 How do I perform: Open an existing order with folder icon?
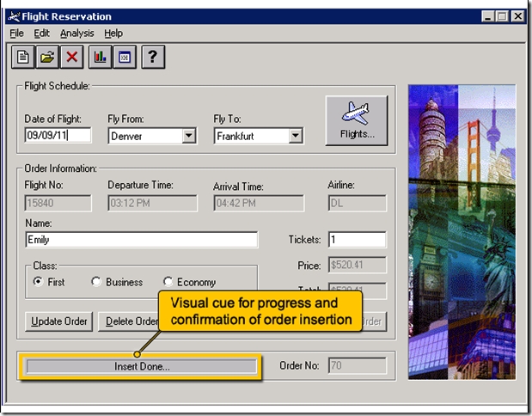[x=47, y=57]
